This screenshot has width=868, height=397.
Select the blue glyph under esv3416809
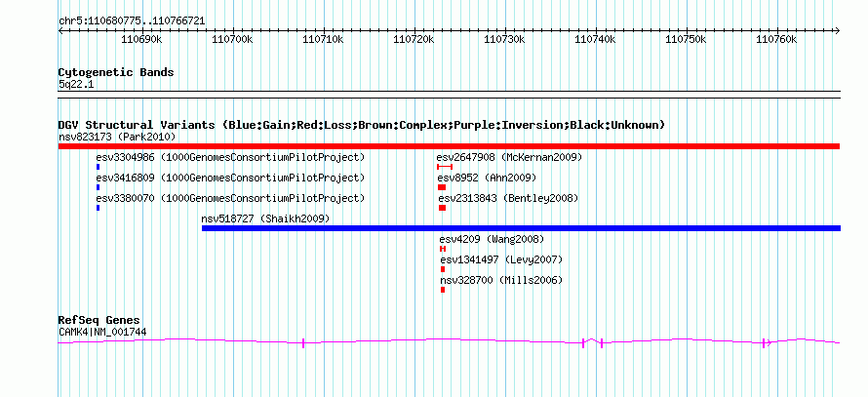pyautogui.click(x=98, y=187)
